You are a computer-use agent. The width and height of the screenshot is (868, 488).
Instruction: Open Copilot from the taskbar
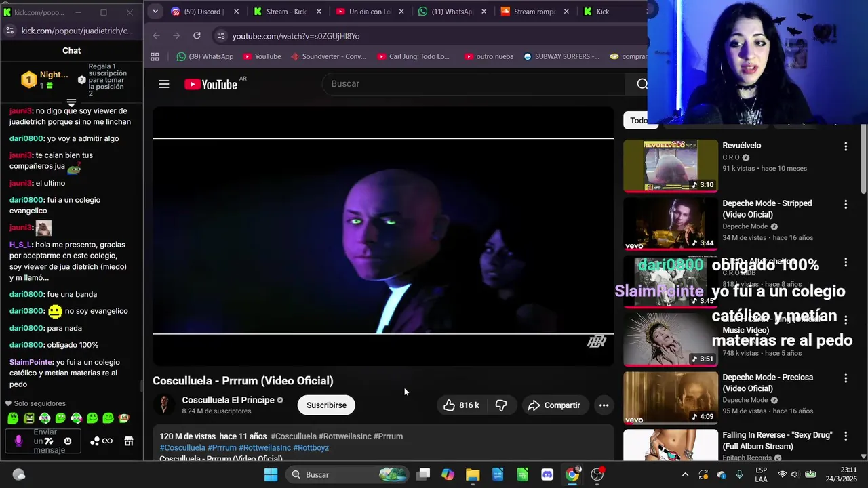coord(448,474)
